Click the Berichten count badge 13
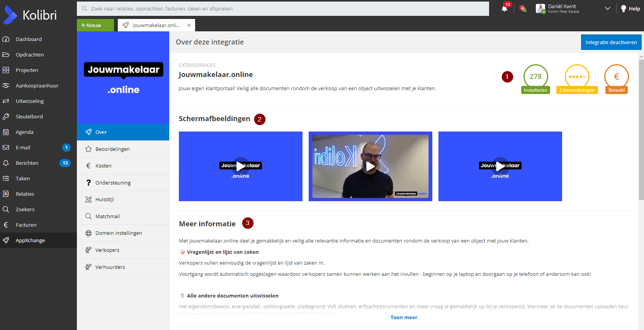This screenshot has height=330, width=644. tap(65, 163)
